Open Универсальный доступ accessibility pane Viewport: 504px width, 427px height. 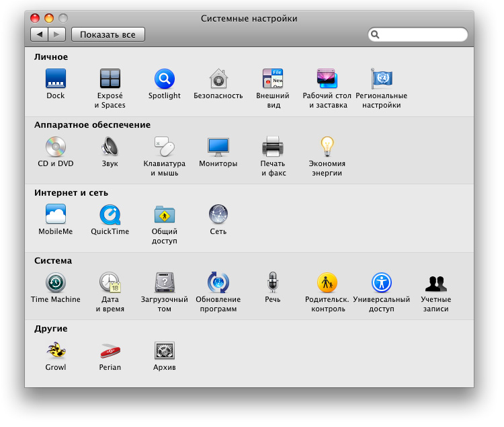[x=382, y=282]
